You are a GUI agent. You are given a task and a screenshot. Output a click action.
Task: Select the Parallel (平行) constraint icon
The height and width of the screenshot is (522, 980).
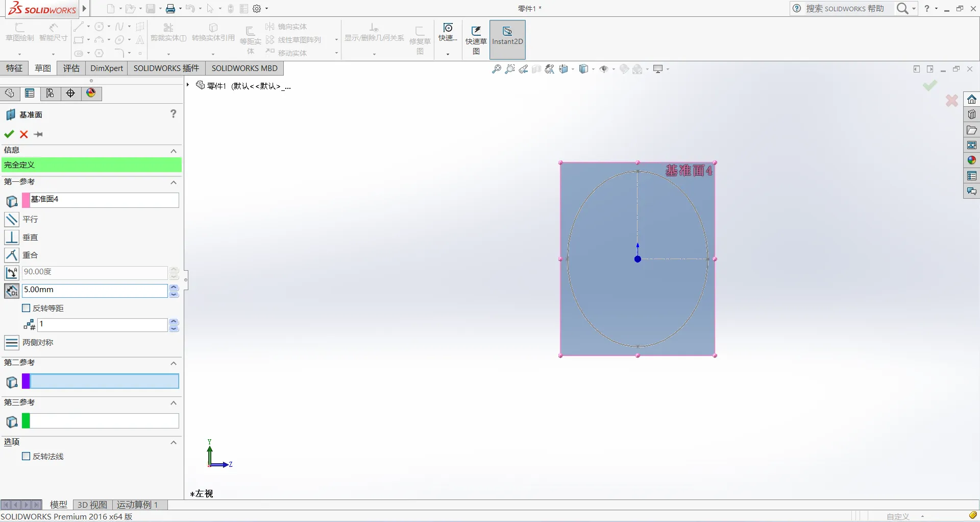pos(11,220)
